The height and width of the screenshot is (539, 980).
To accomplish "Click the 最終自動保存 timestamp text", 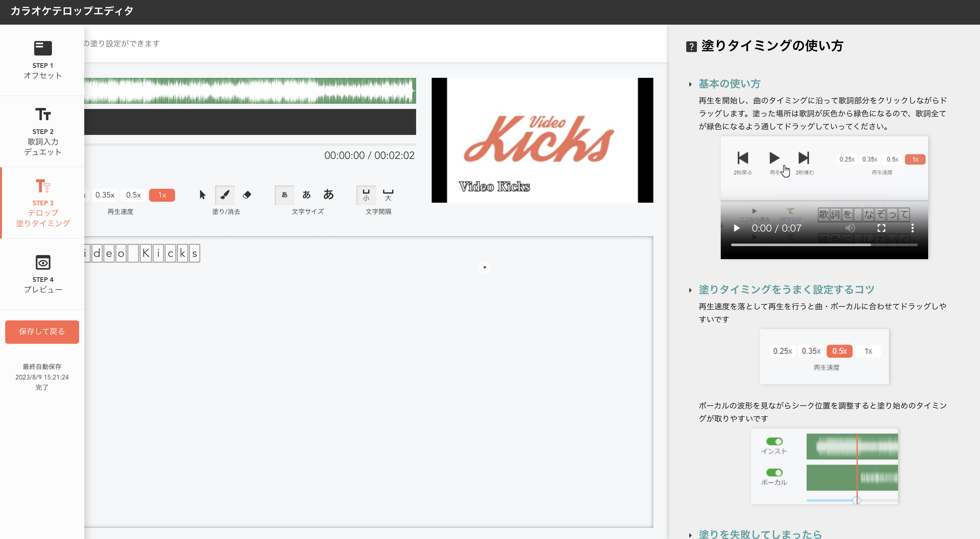I will click(42, 377).
